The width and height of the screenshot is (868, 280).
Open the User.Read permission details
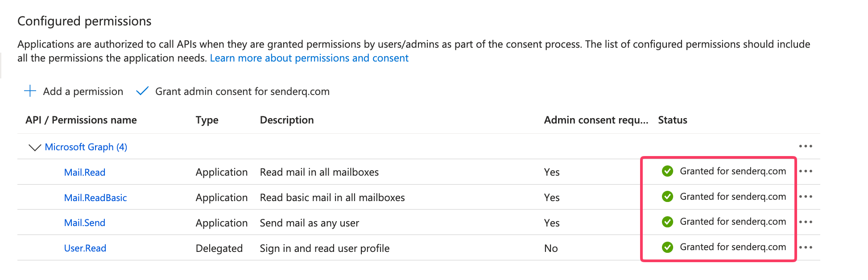click(x=85, y=248)
